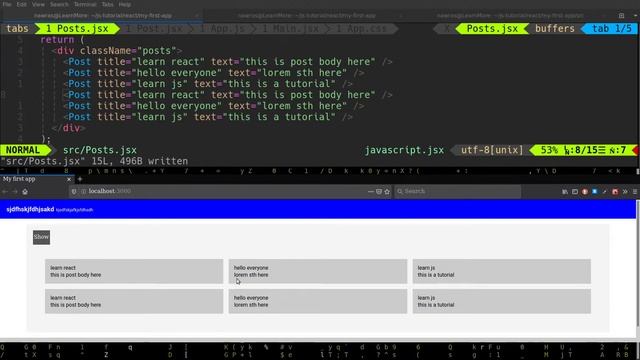Viewport: 640px width, 360px height.
Task: Click second-row learn react post card
Action: [134, 301]
